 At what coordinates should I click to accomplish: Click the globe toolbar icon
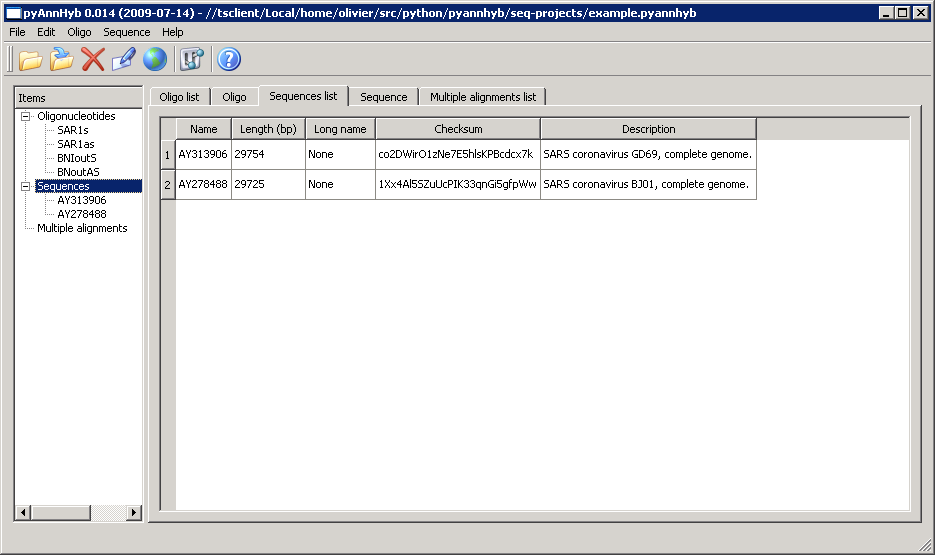tap(154, 60)
